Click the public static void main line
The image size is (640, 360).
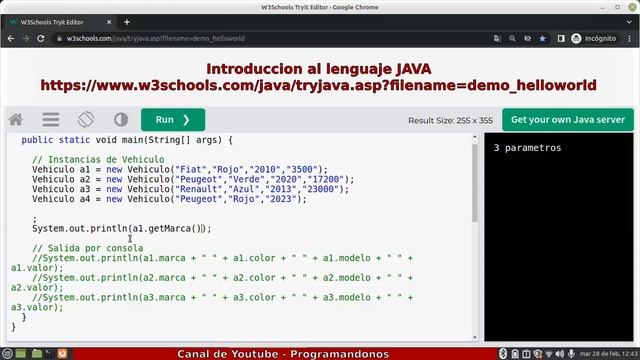coord(127,140)
